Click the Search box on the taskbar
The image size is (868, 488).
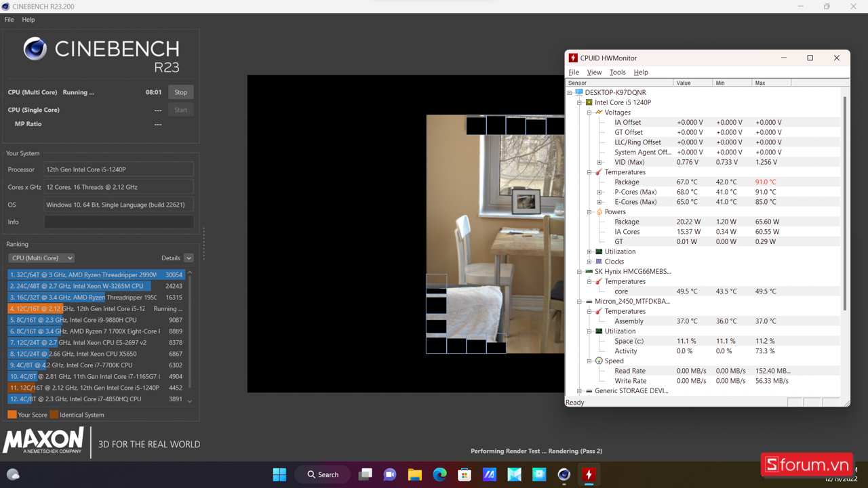323,474
